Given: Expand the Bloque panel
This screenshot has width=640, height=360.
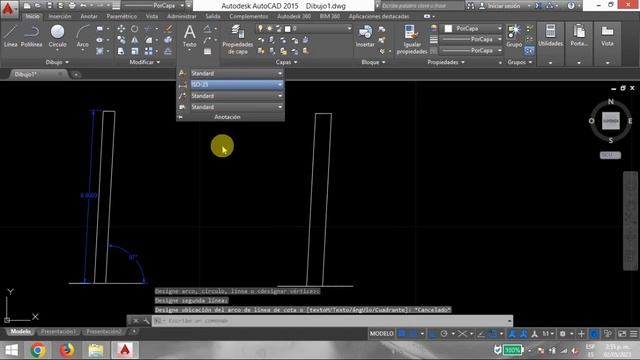Looking at the screenshot, I should point(373,62).
